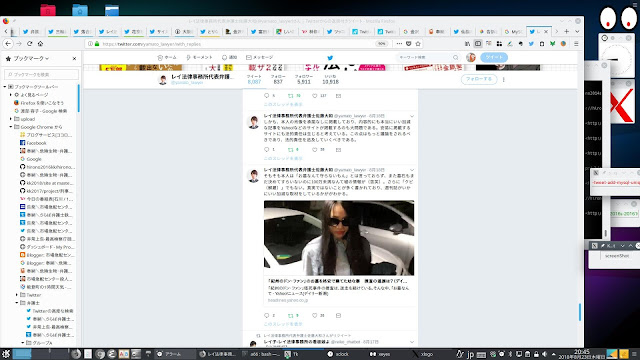Screen dimensions: 640x360
Task: Toggle the sidebar with the sidebars toolbar icon
Action: 478,44
